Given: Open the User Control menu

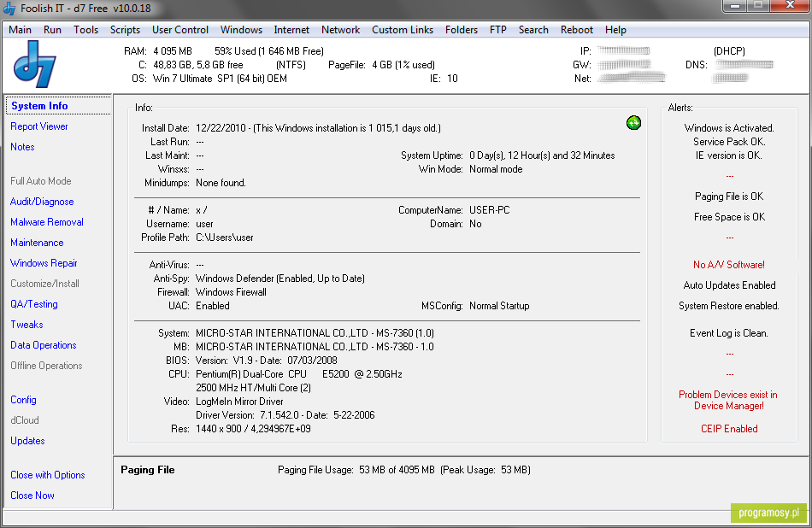Looking at the screenshot, I should coord(180,30).
